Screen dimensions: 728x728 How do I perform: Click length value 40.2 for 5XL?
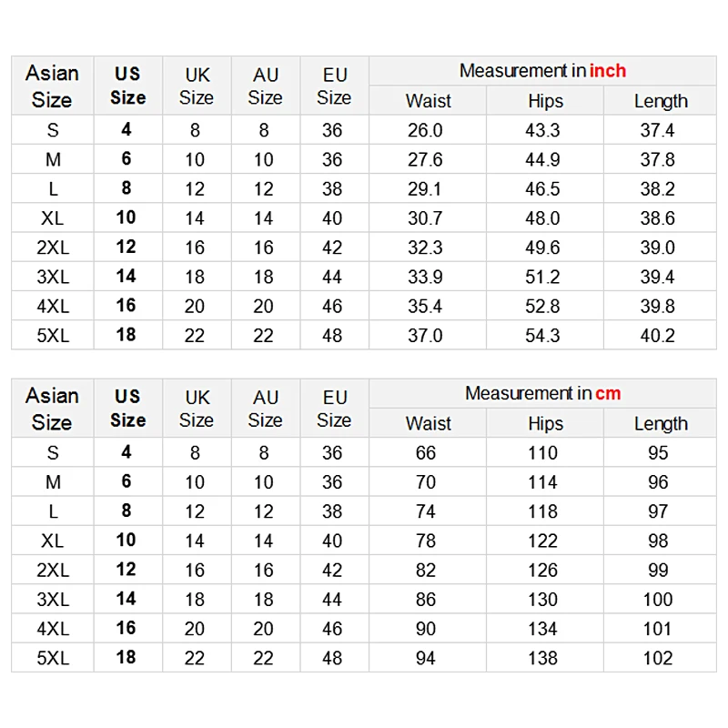pos(657,336)
